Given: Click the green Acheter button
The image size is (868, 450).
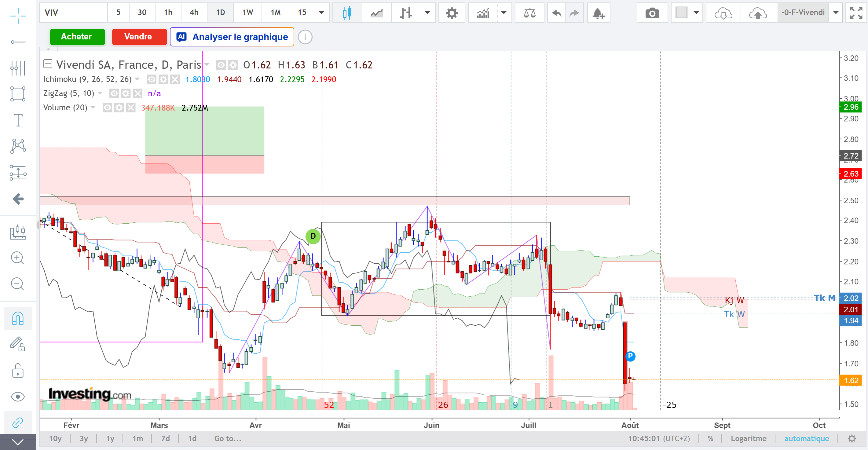Looking at the screenshot, I should click(77, 37).
